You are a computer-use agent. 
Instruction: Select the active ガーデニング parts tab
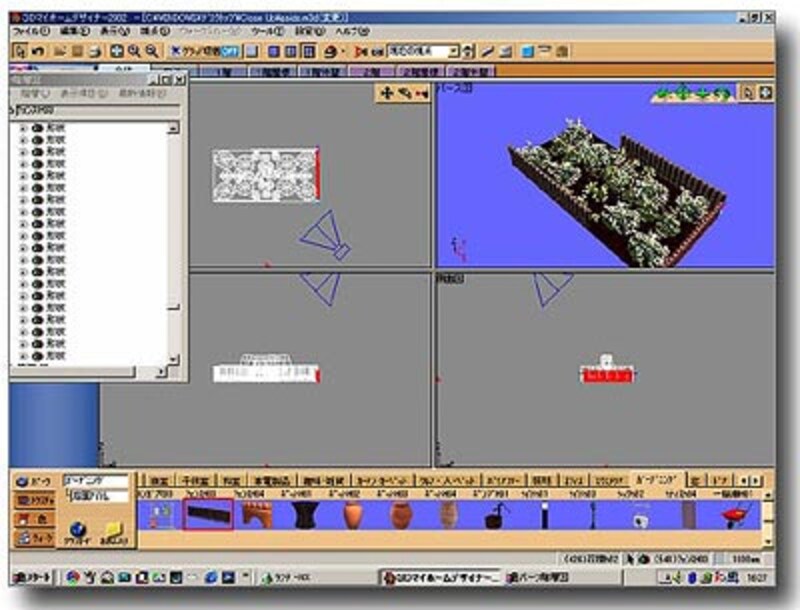click(x=657, y=479)
